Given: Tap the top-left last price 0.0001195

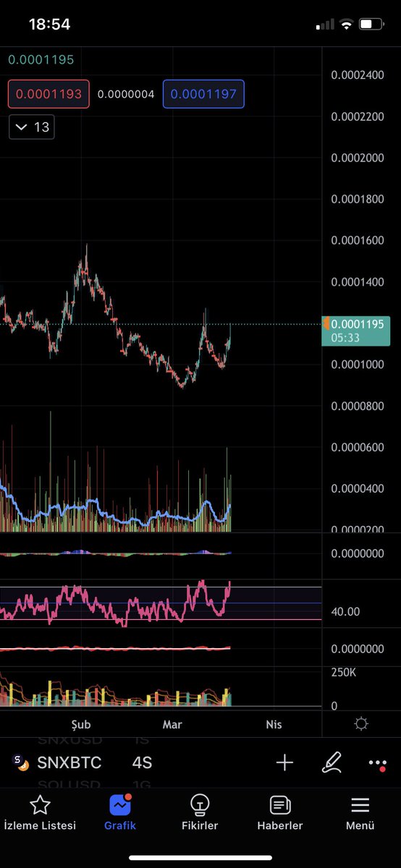Looking at the screenshot, I should click(x=41, y=59).
